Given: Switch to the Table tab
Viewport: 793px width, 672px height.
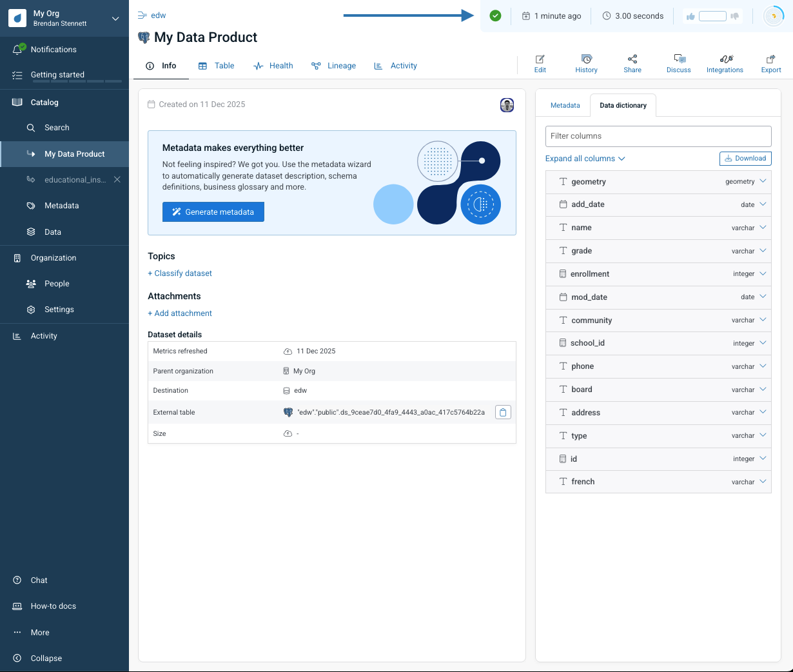Looking at the screenshot, I should pyautogui.click(x=217, y=66).
